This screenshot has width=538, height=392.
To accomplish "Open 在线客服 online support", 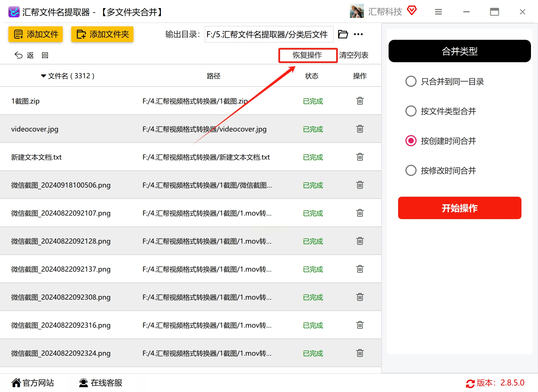I will point(101,383).
